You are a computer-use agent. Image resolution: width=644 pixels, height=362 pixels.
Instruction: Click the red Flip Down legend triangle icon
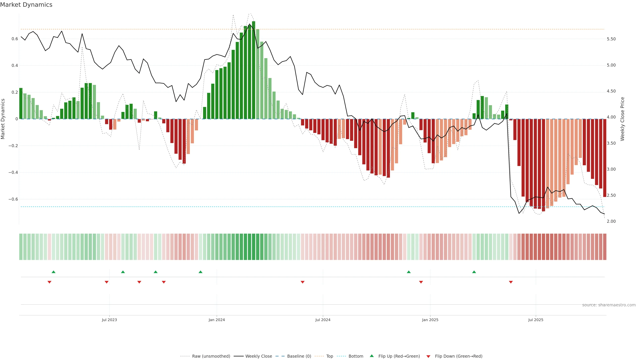tap(428, 356)
